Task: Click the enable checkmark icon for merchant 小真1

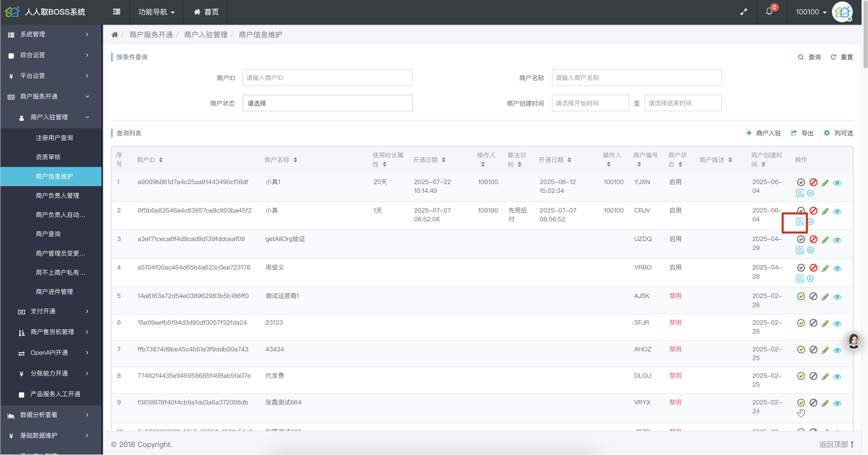Action: (801, 182)
